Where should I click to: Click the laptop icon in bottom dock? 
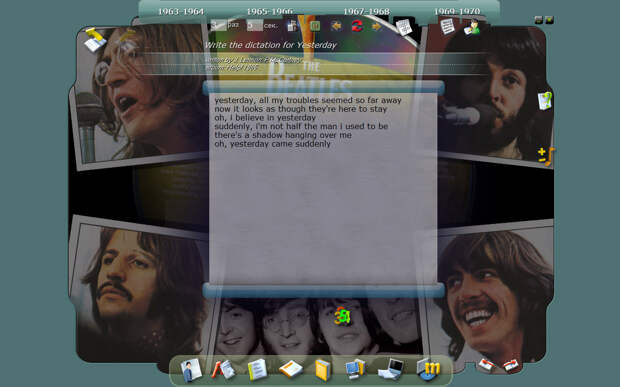(x=391, y=369)
